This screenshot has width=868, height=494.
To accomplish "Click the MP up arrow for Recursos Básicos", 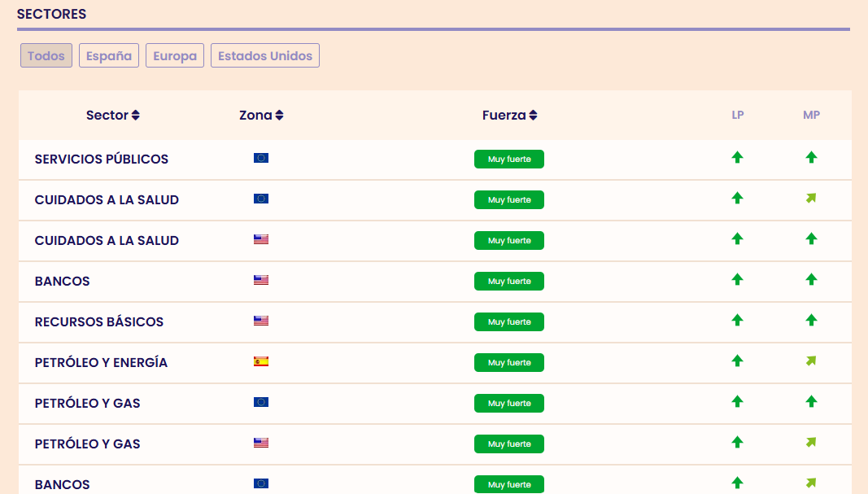I will tap(811, 321).
